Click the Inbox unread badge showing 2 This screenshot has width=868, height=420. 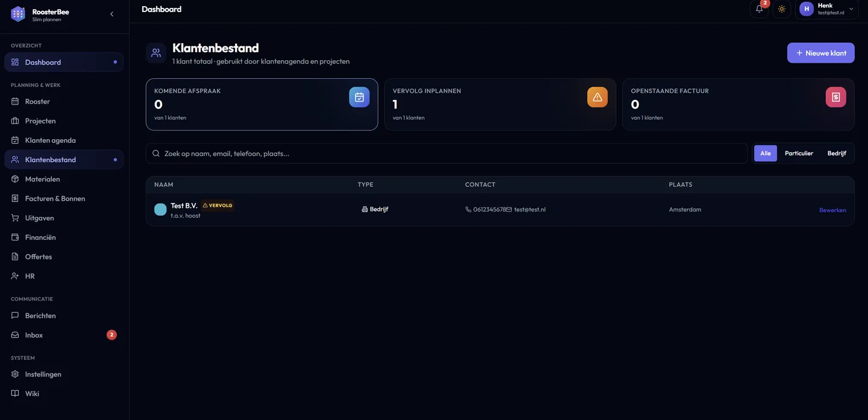[x=112, y=335]
